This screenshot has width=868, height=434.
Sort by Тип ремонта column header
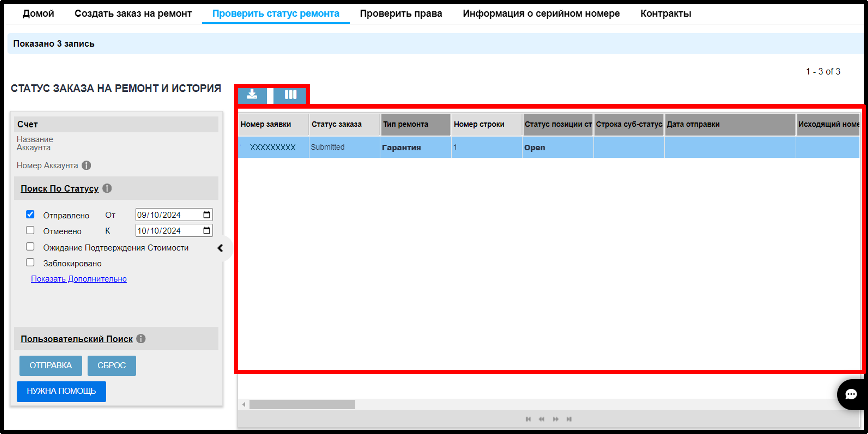click(x=416, y=124)
